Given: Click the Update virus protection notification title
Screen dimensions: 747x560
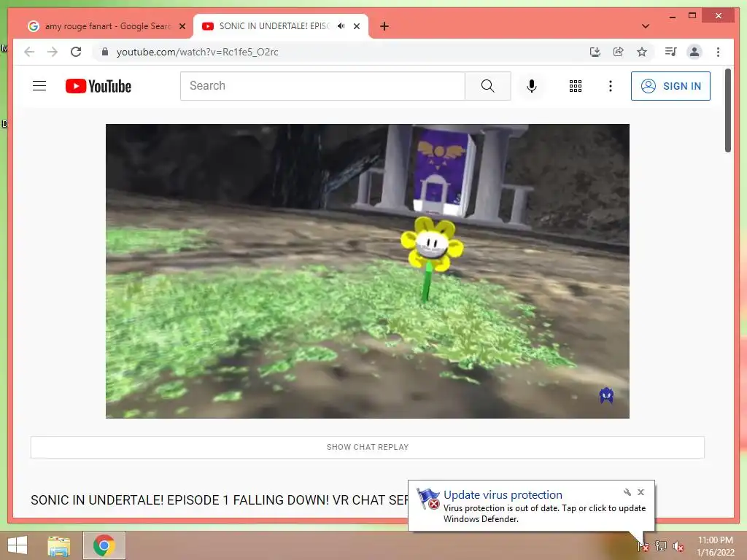Looking at the screenshot, I should tap(503, 495).
